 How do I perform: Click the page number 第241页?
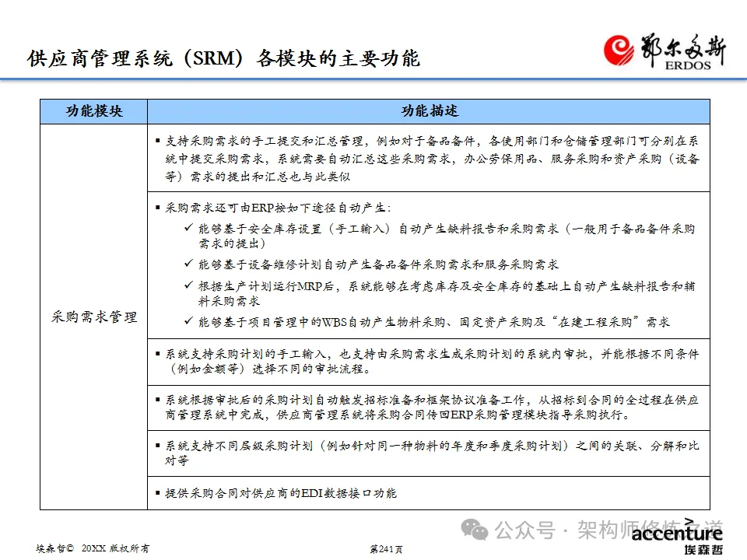point(387,549)
